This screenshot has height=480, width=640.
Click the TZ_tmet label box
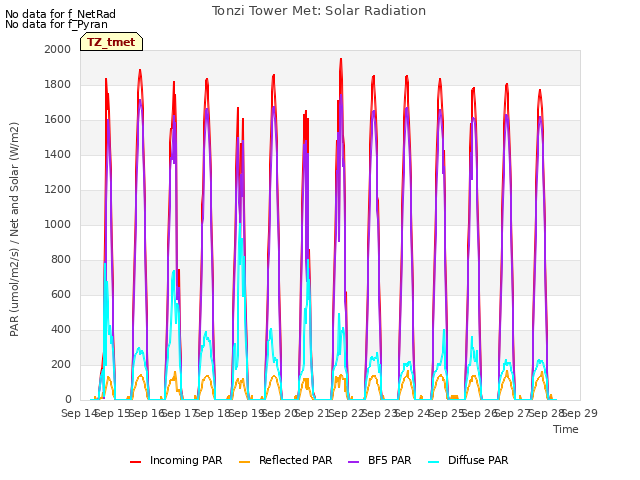111,42
